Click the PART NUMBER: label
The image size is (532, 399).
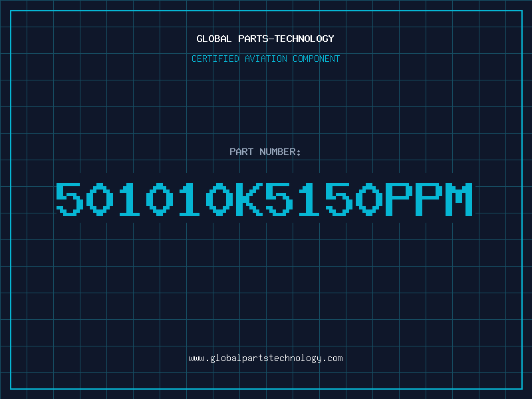point(265,152)
